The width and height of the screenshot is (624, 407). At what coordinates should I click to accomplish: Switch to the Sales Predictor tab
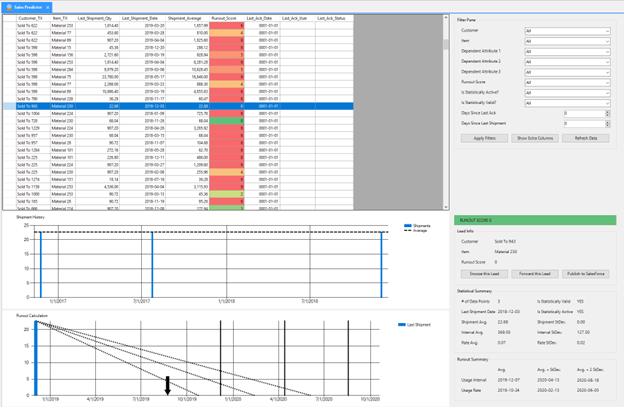tap(28, 7)
